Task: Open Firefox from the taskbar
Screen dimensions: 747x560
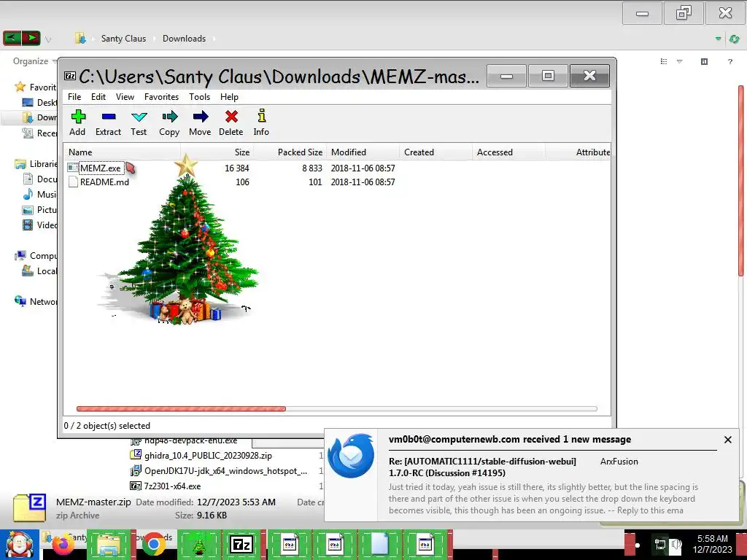Action: tap(63, 545)
